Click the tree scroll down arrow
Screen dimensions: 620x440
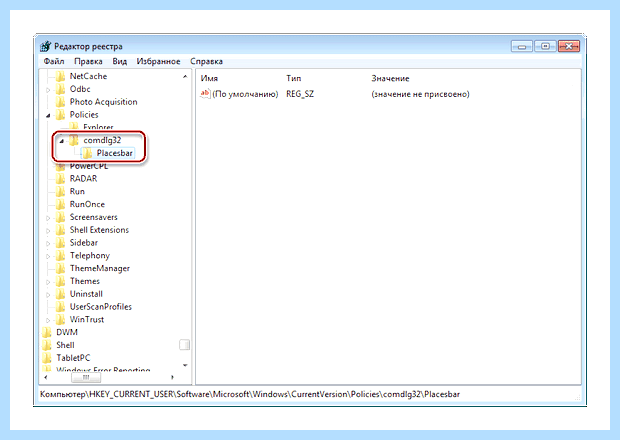[185, 365]
